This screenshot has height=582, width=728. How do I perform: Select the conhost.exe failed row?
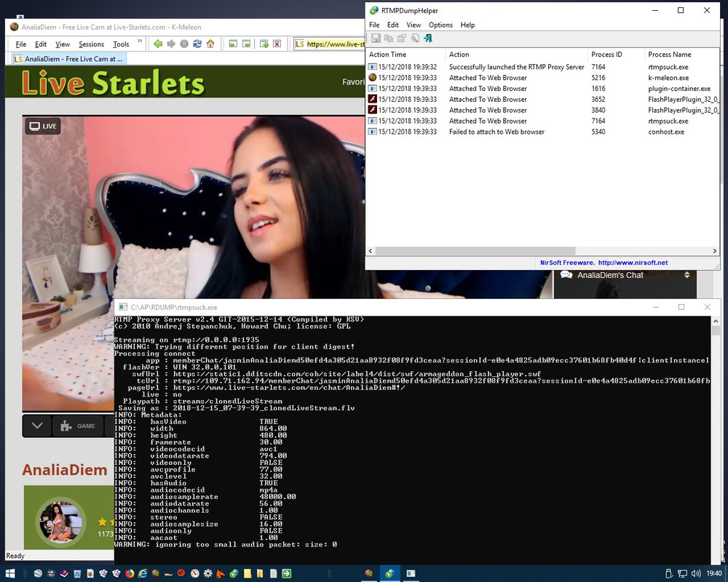pos(543,132)
